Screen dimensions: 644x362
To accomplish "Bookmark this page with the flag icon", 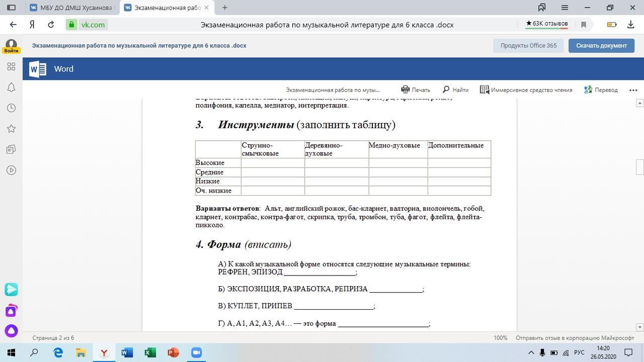I will [x=584, y=25].
